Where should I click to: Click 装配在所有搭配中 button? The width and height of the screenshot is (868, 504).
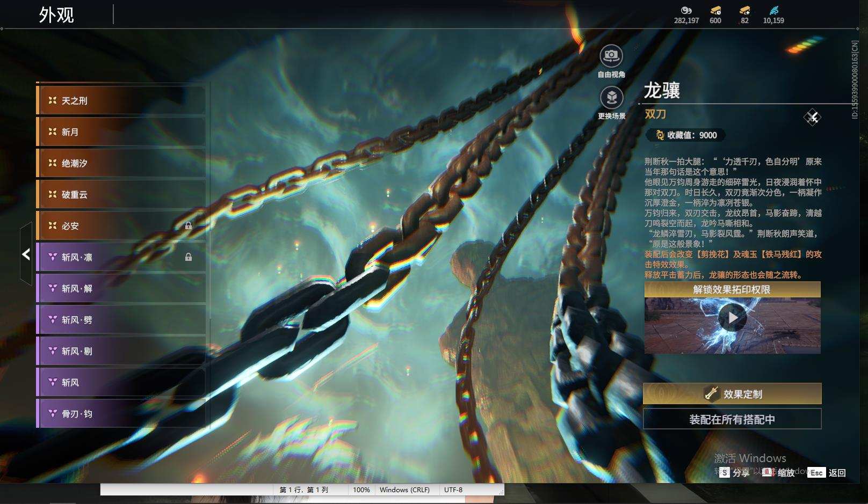(732, 419)
